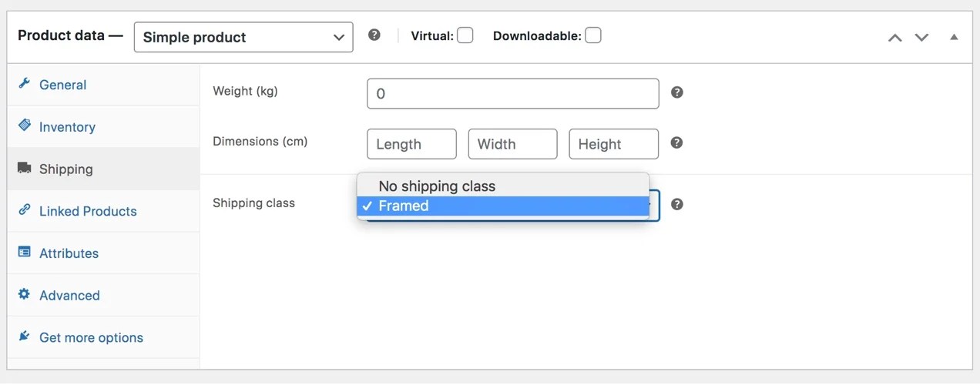Open the Attributes tab

click(x=69, y=253)
